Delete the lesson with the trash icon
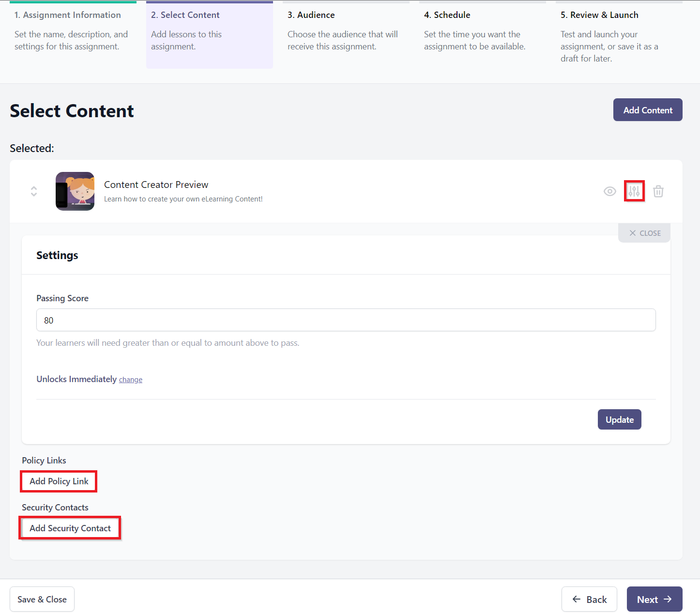Screen dimensions: 700x616 (x=658, y=191)
